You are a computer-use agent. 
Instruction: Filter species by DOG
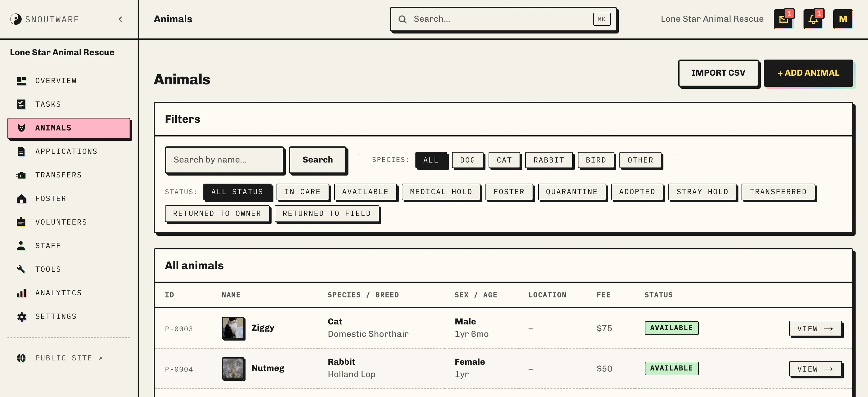(x=467, y=160)
